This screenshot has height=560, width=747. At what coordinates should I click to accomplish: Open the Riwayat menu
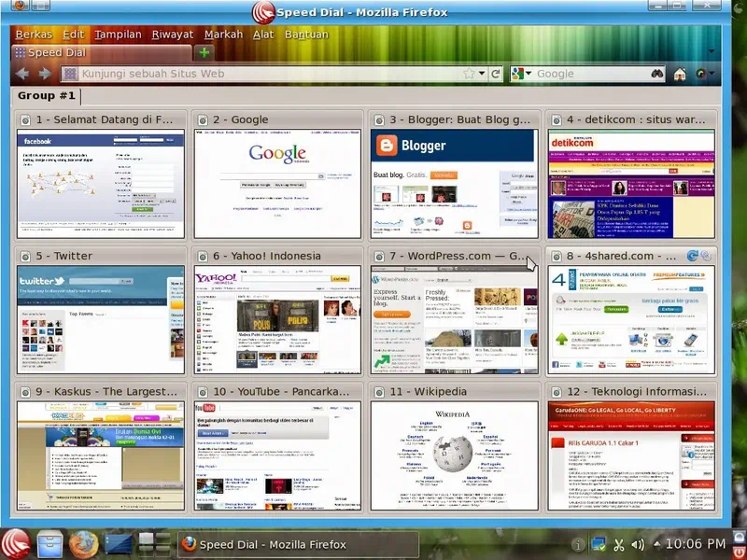[173, 35]
